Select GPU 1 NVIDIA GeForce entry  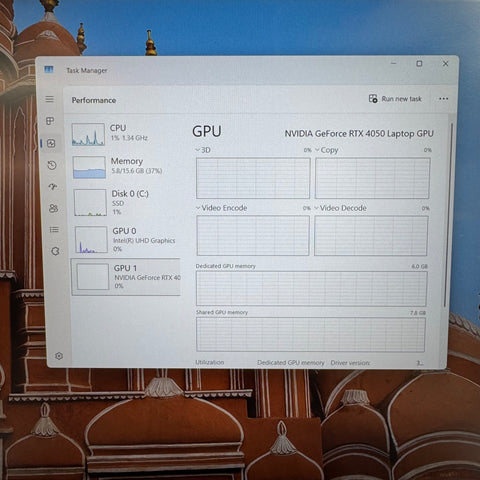pos(126,277)
